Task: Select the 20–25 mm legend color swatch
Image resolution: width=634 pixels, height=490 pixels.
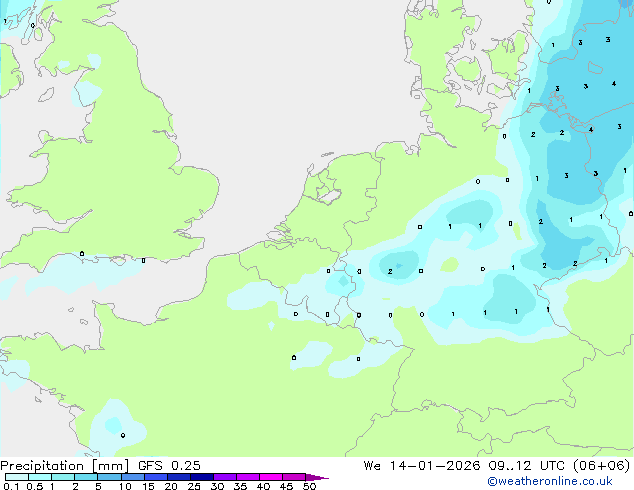Action: [178, 477]
